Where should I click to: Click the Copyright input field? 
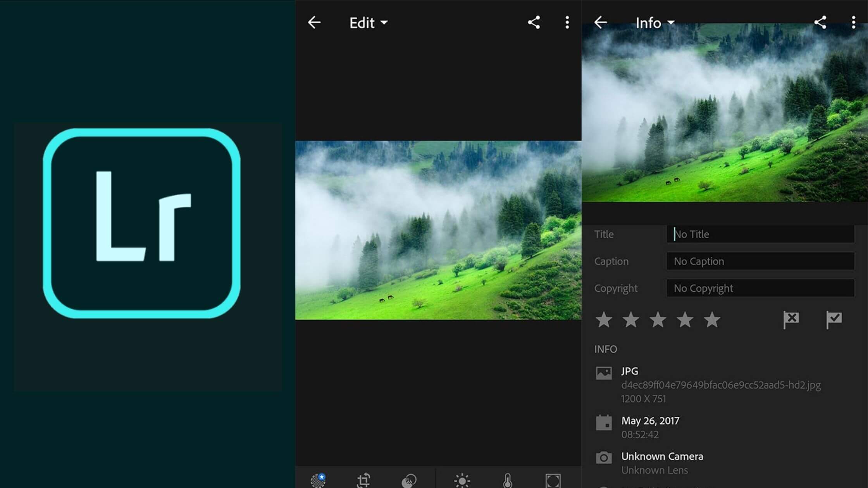coord(760,289)
